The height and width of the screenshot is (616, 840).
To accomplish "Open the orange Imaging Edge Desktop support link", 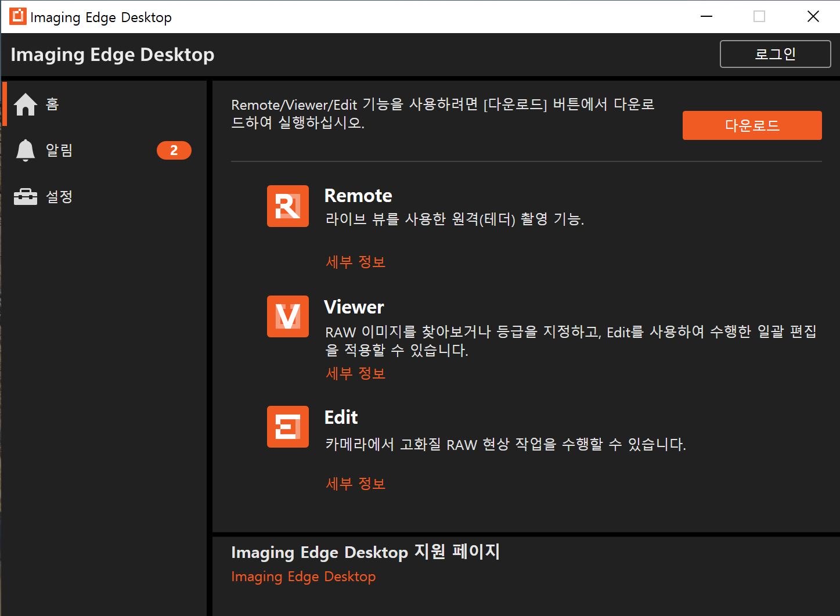I will click(304, 577).
